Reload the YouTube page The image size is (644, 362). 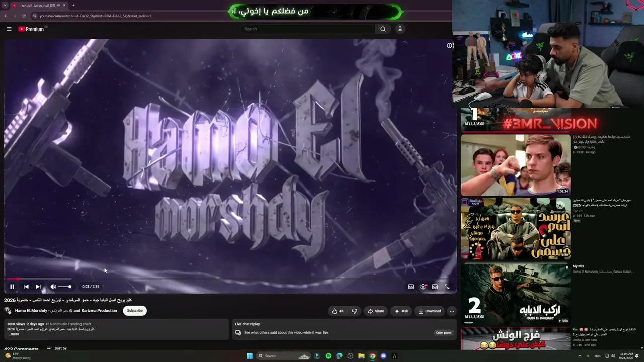click(x=24, y=16)
